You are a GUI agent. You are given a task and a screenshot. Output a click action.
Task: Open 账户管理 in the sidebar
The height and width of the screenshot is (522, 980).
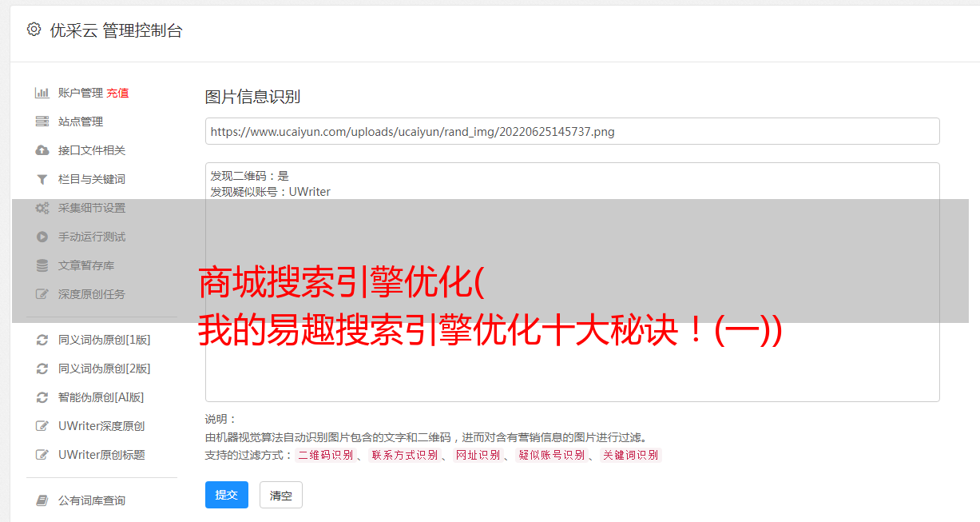click(81, 93)
